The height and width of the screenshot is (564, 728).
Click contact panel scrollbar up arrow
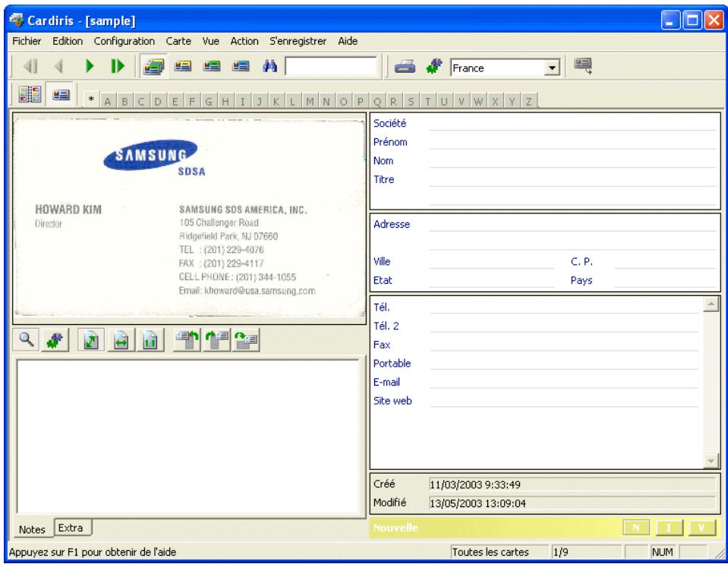[x=711, y=304]
